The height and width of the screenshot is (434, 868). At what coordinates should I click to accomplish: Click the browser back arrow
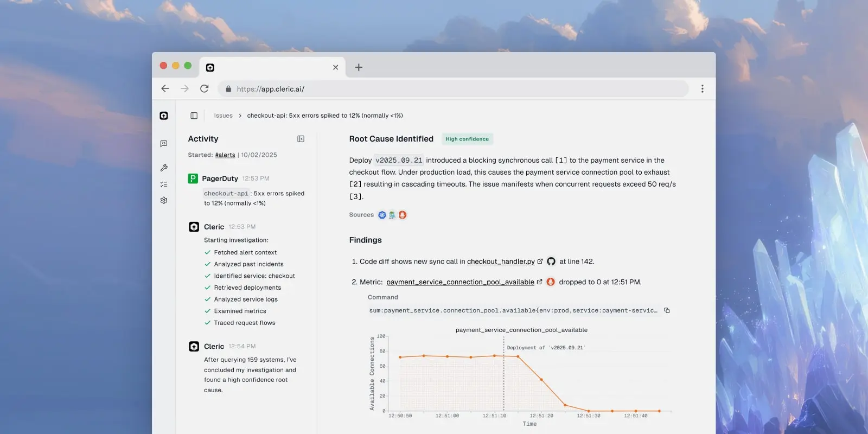click(165, 88)
